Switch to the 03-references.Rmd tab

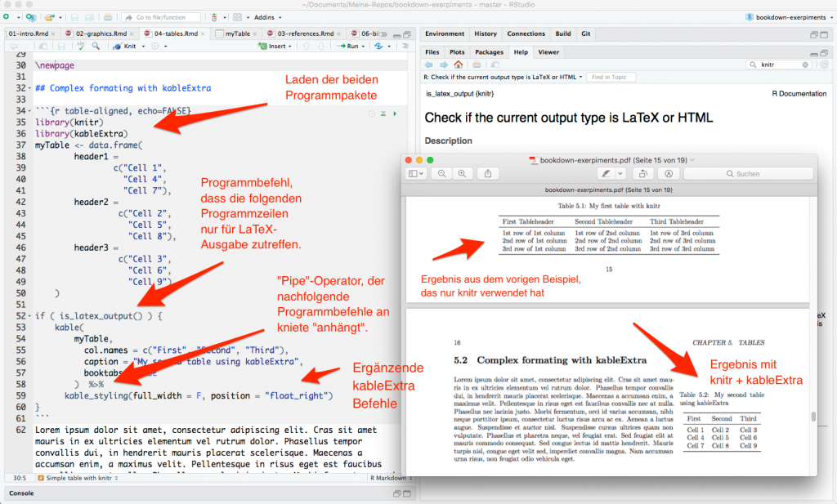coord(305,33)
